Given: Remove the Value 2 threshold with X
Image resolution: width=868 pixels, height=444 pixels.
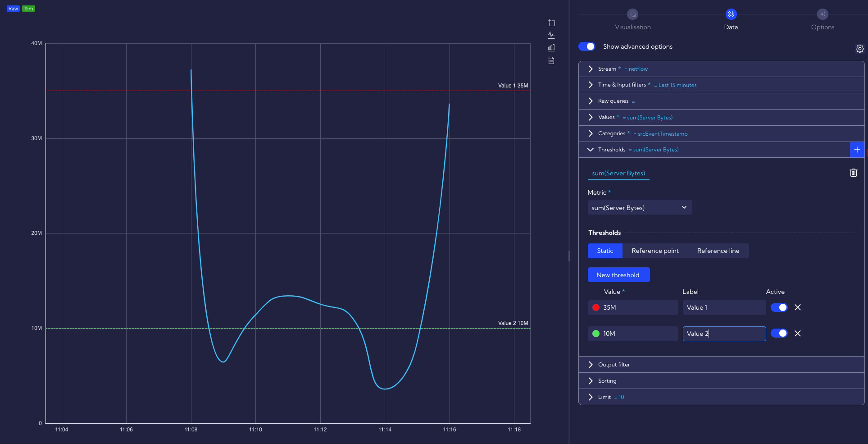Looking at the screenshot, I should point(797,334).
